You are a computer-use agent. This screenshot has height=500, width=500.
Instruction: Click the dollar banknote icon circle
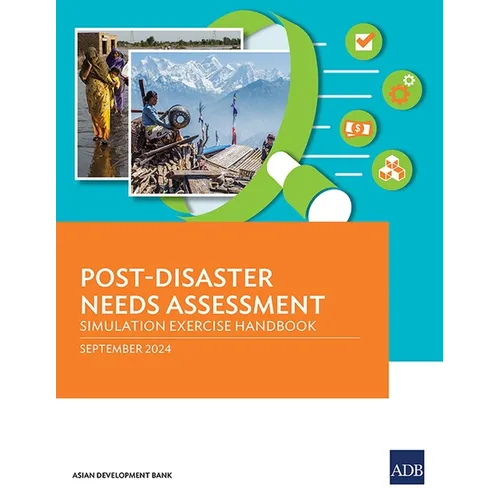358,129
